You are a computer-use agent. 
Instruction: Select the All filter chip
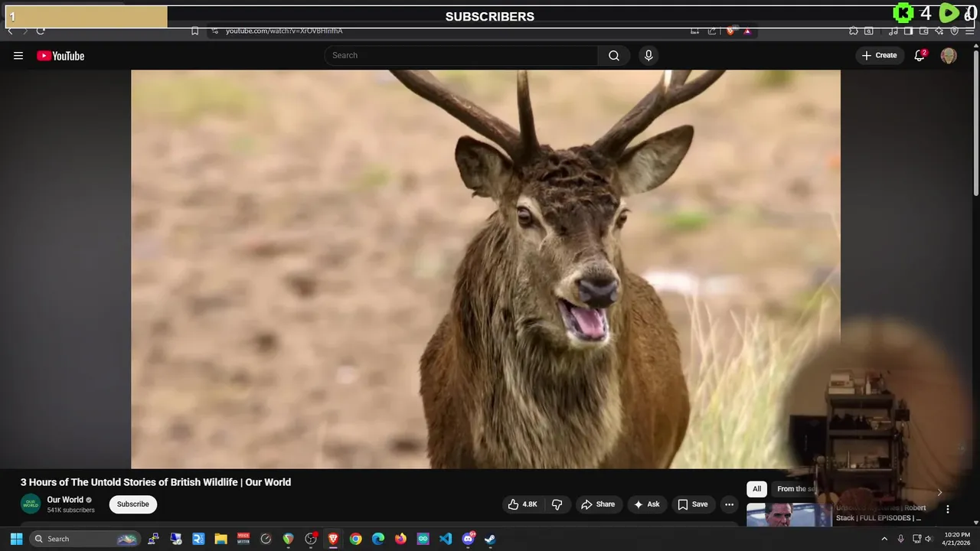click(756, 489)
